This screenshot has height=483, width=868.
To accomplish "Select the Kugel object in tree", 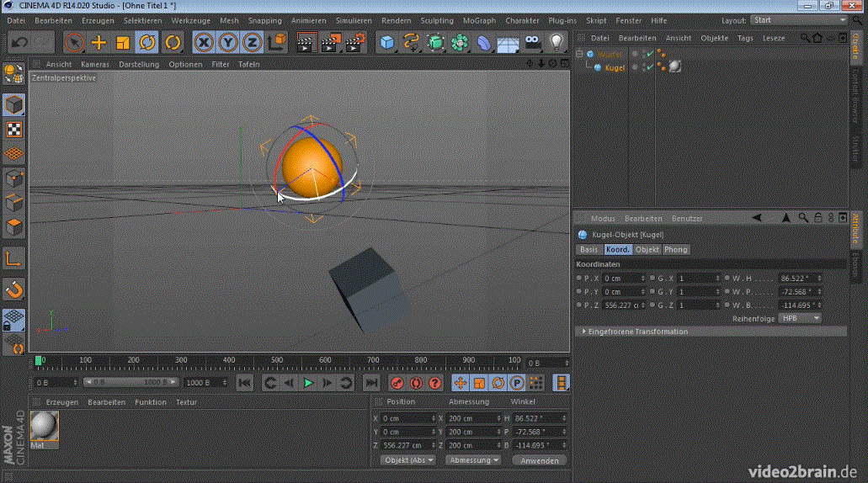I will click(615, 67).
